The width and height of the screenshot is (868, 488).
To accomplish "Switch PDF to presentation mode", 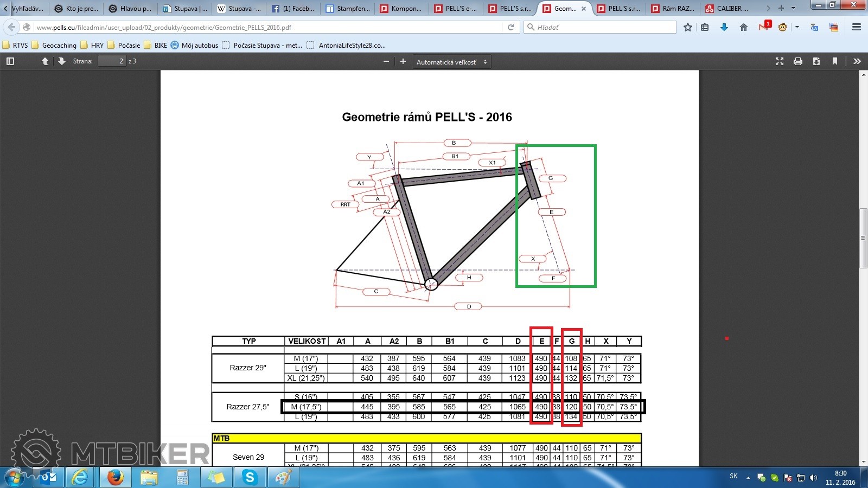I will [x=780, y=61].
